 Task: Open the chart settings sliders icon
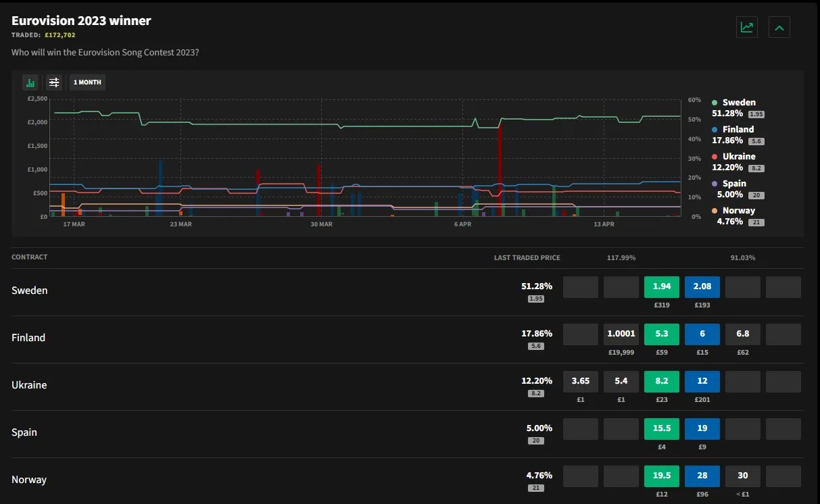[x=54, y=82]
